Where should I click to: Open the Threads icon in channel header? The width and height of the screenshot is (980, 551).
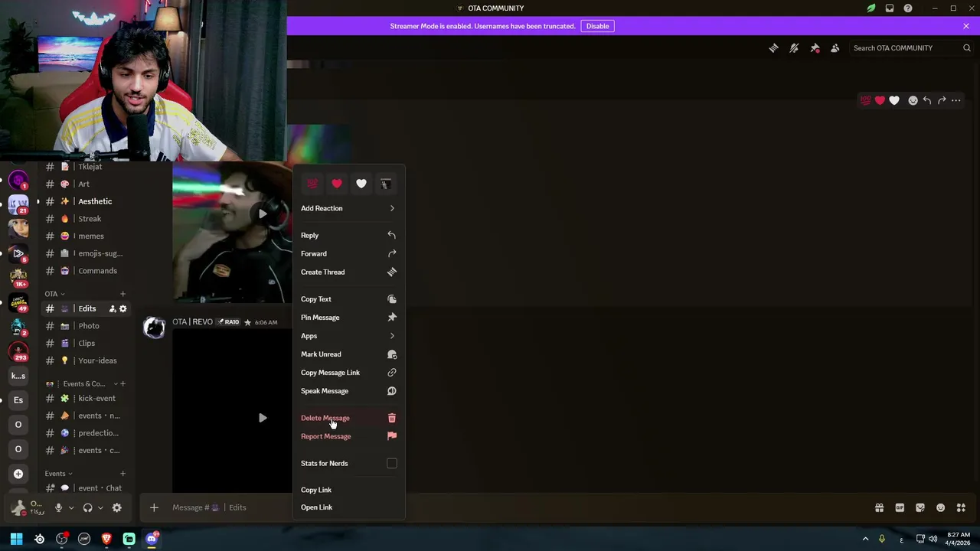point(773,48)
